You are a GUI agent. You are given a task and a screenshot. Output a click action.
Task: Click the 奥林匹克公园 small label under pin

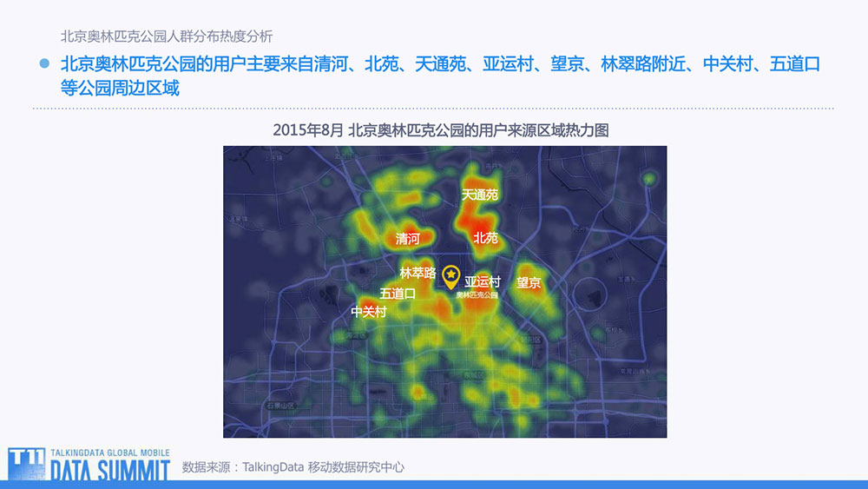click(x=477, y=295)
